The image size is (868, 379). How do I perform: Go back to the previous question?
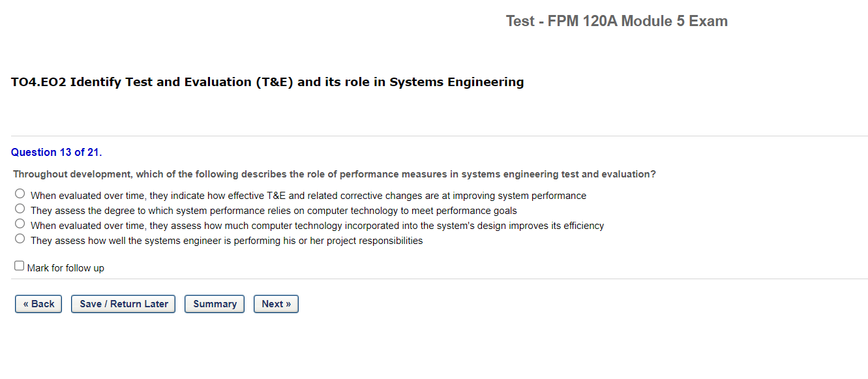point(38,303)
